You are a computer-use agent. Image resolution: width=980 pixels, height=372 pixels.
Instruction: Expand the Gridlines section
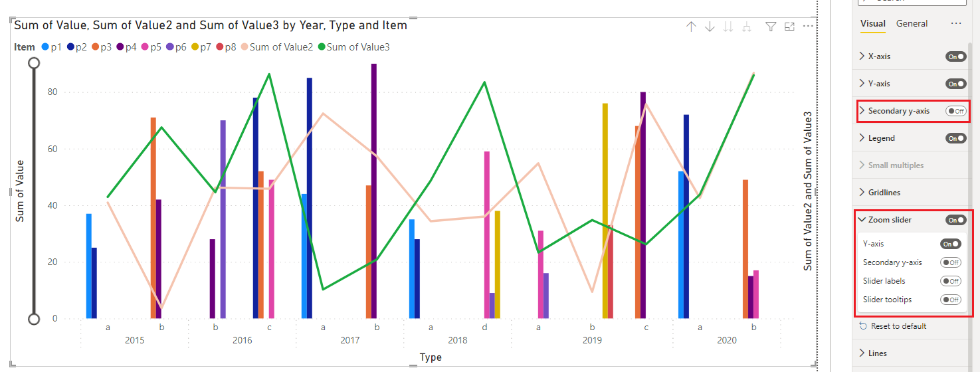pos(862,193)
